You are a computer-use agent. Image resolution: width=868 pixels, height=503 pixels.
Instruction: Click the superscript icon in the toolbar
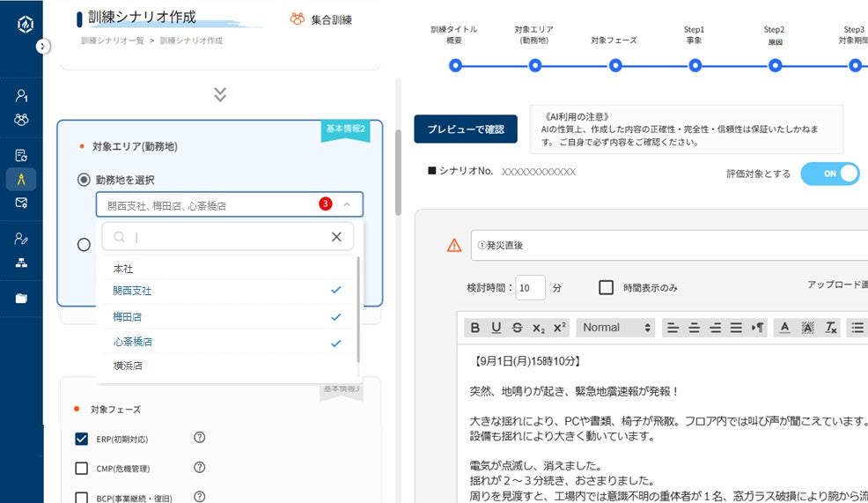(x=561, y=328)
